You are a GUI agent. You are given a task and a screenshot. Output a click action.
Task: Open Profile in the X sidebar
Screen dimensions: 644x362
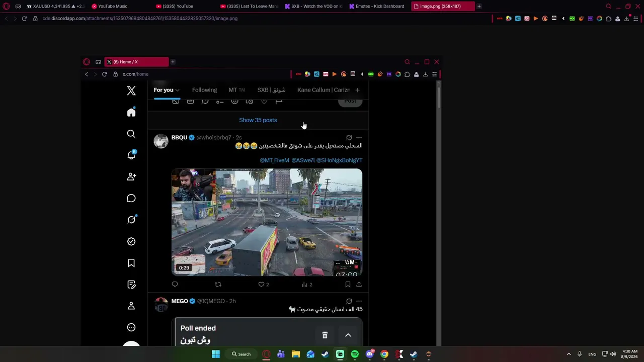click(131, 306)
